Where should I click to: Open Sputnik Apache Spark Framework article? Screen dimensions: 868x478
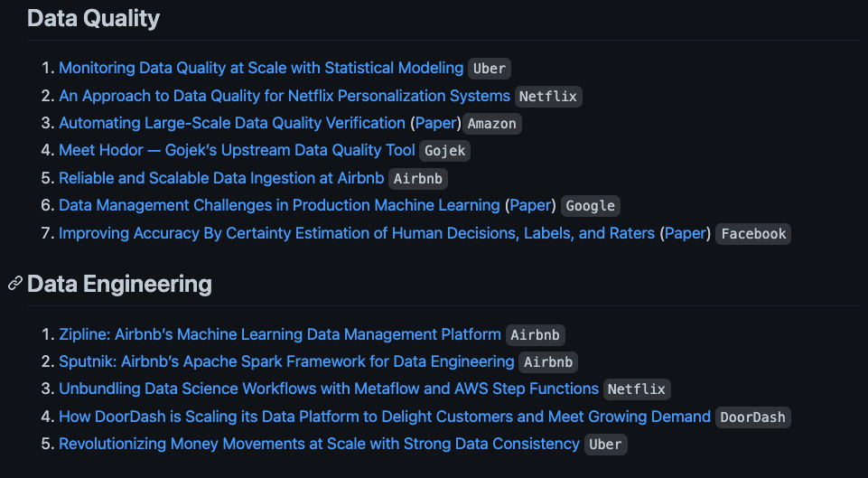tap(286, 361)
